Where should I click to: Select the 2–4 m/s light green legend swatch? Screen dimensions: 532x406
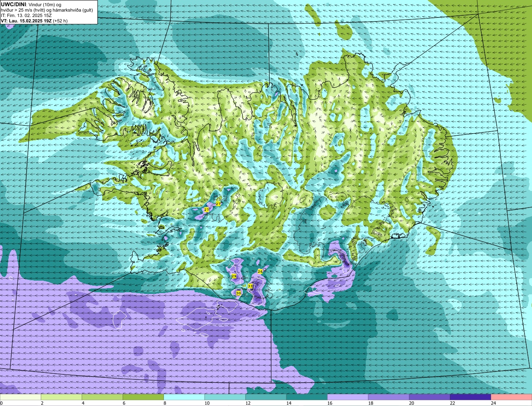click(x=62, y=397)
